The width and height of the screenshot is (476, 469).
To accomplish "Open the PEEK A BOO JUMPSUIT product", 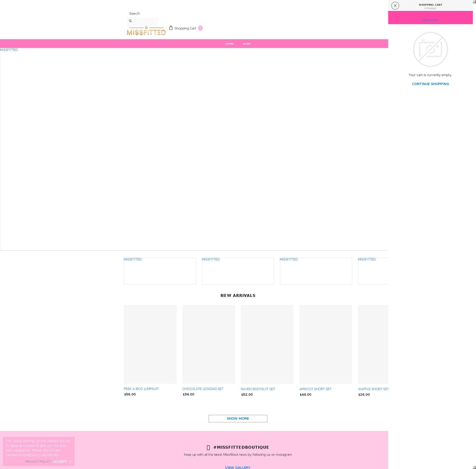I will coord(141,389).
